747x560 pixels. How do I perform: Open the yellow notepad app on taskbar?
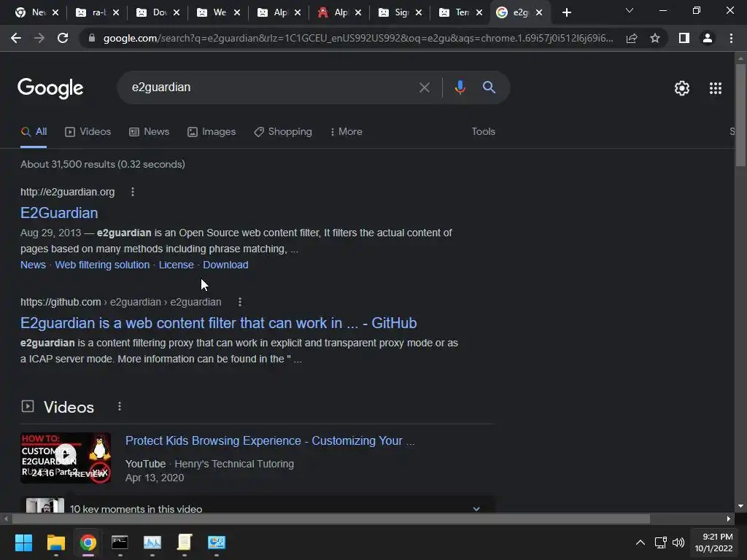click(185, 542)
